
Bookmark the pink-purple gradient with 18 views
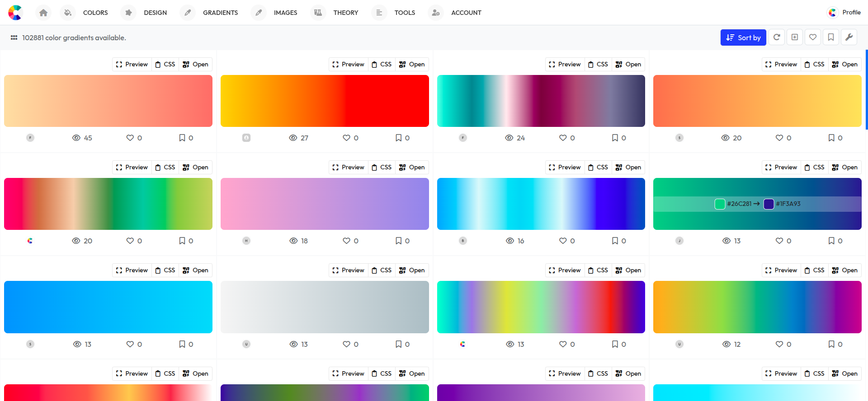click(x=399, y=241)
